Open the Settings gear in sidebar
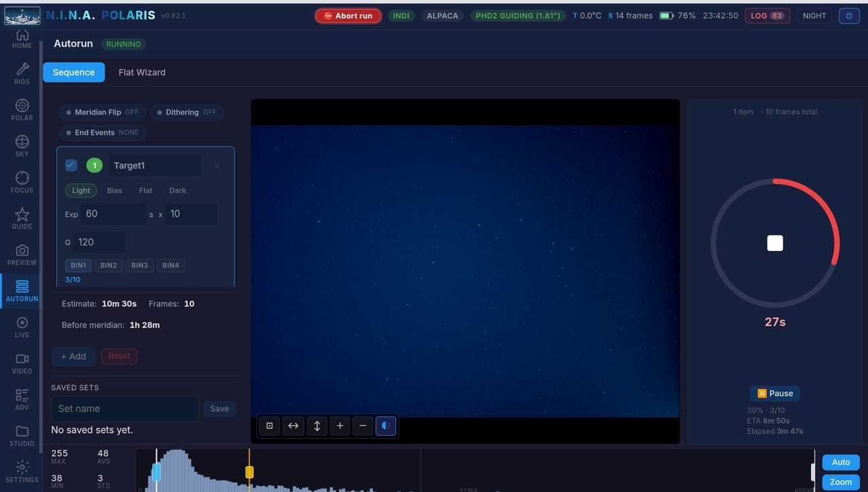 point(22,472)
